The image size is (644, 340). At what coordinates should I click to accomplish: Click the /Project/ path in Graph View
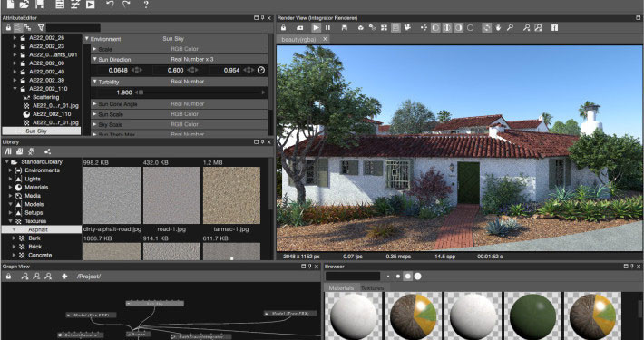(x=89, y=277)
